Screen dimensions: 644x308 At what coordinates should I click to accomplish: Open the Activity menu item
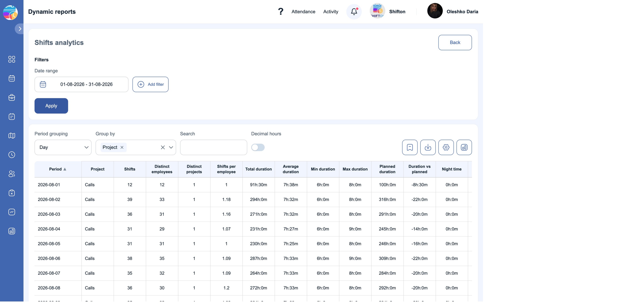point(330,11)
